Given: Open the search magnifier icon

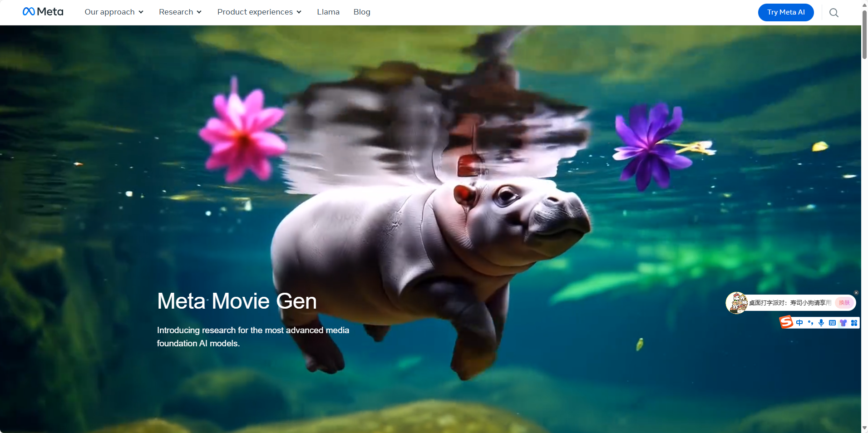Looking at the screenshot, I should pos(833,13).
